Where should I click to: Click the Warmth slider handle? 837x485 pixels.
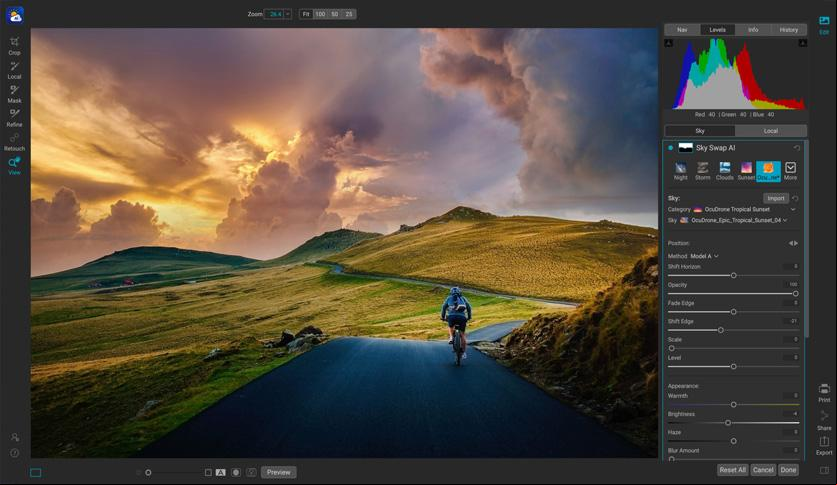click(733, 404)
